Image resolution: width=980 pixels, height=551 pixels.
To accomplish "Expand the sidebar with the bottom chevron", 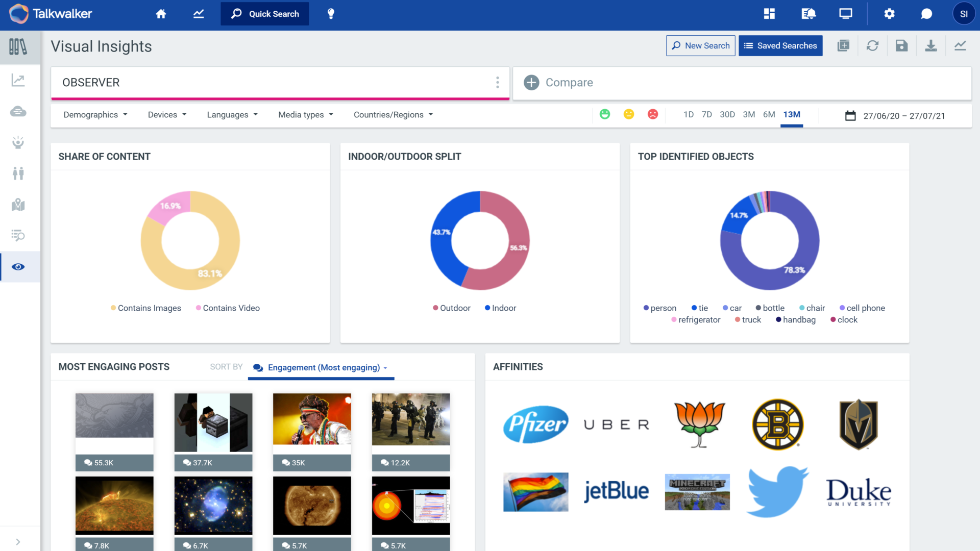I will pyautogui.click(x=18, y=542).
